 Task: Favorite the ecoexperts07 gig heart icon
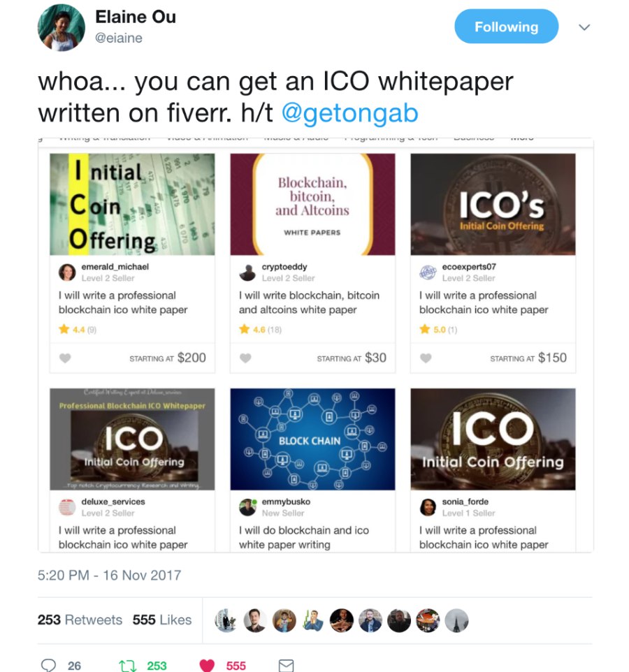pos(426,358)
